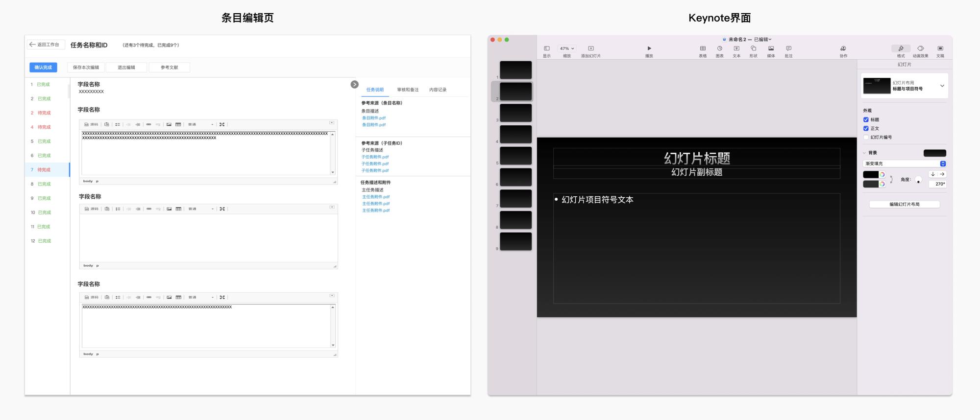This screenshot has height=420, width=980.
Task: Insert a table using the 表格 icon
Action: (x=703, y=48)
